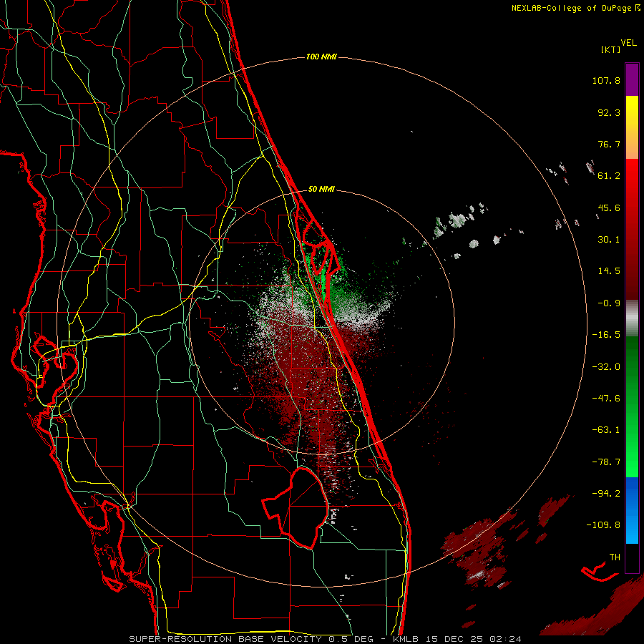Click the TH legend label
644x644 pixels.
615,557
